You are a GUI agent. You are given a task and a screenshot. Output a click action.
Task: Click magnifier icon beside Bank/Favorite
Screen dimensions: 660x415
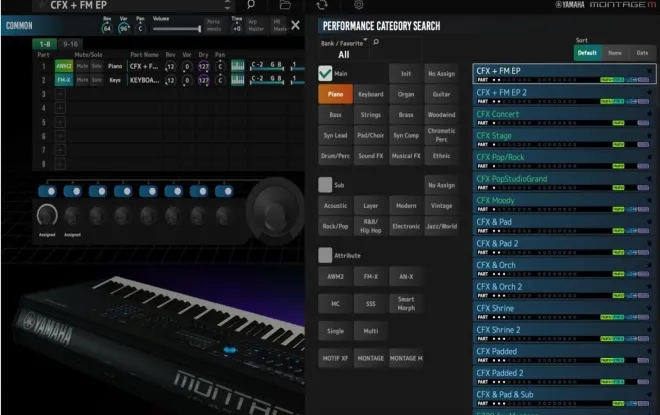point(376,42)
